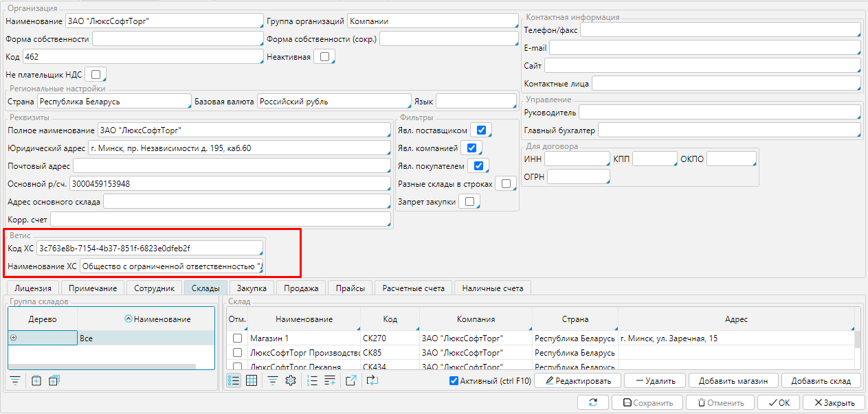This screenshot has height=414, width=868.
Task: Open filter icon in Склад toolbar
Action: [273, 380]
